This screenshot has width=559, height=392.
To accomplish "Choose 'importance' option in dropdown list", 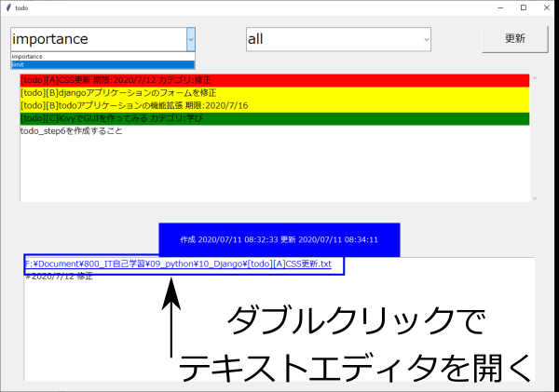I will click(103, 57).
